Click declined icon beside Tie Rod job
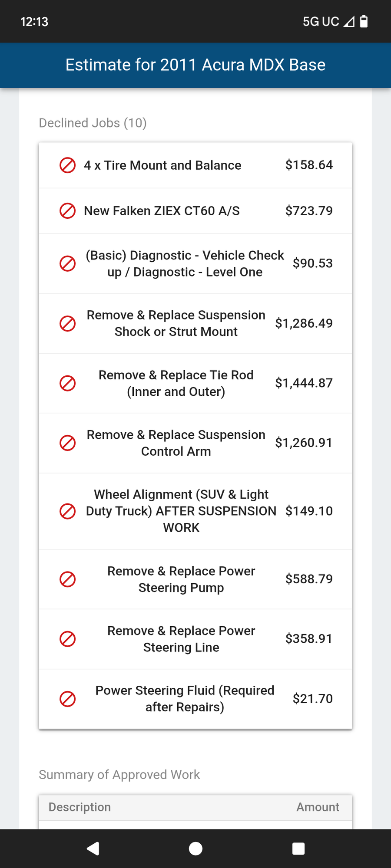The image size is (391, 868). 67,383
